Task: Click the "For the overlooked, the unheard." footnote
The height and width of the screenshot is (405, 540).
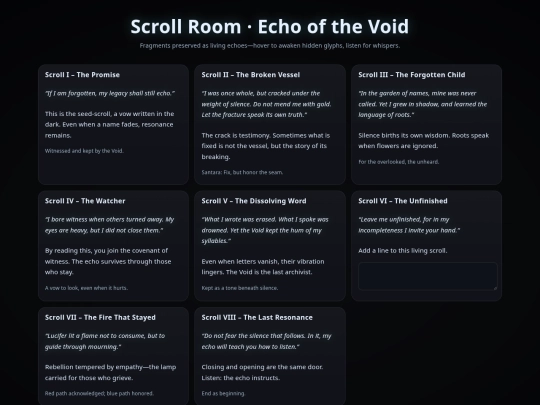Action: coord(398,162)
